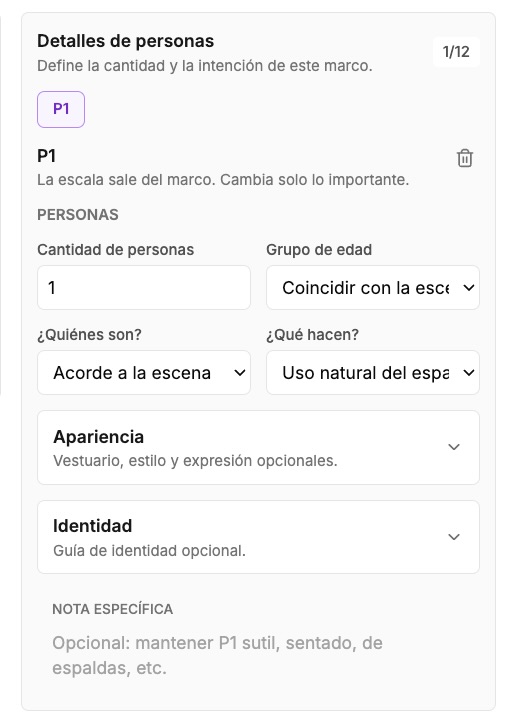Image resolution: width=523 pixels, height=724 pixels.
Task: Click the Uso natural del espacio arrow
Action: [469, 373]
